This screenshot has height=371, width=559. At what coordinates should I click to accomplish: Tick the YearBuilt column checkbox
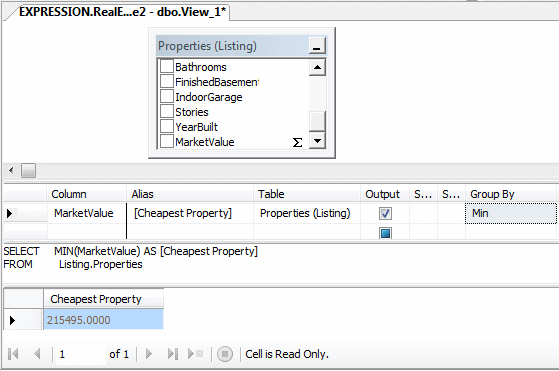166,126
